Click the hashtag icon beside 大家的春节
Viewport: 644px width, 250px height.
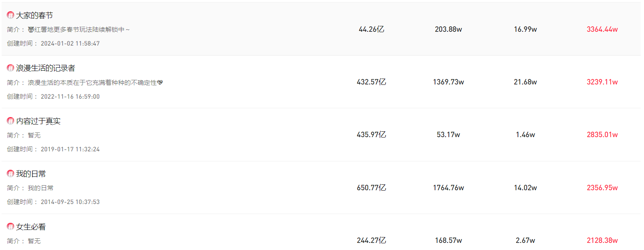pos(10,15)
